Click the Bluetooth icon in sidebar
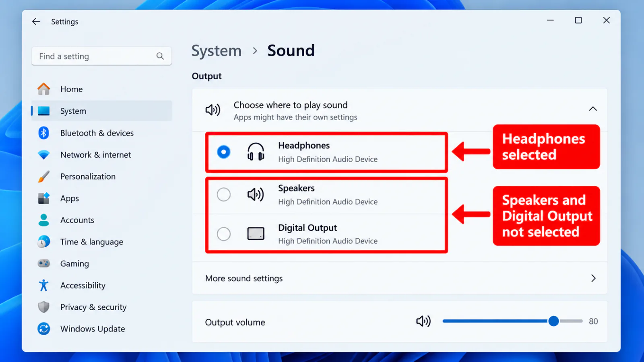Image resolution: width=644 pixels, height=362 pixels. 44,133
